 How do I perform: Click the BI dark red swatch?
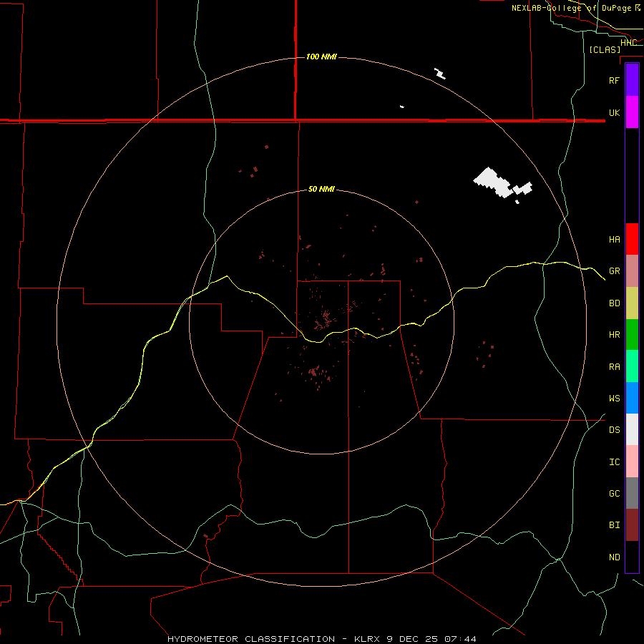pyautogui.click(x=632, y=525)
